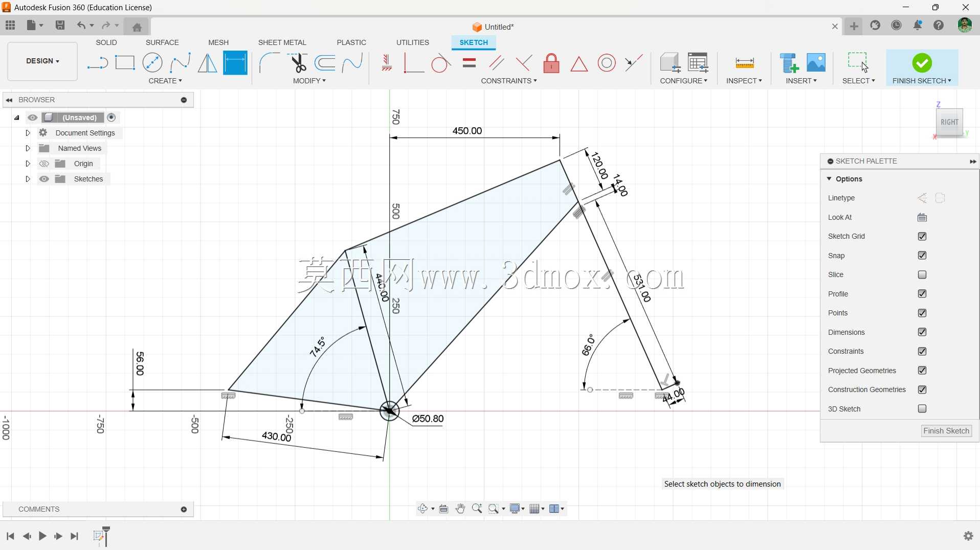
Task: Apply the Equal constraint
Action: pos(469,63)
